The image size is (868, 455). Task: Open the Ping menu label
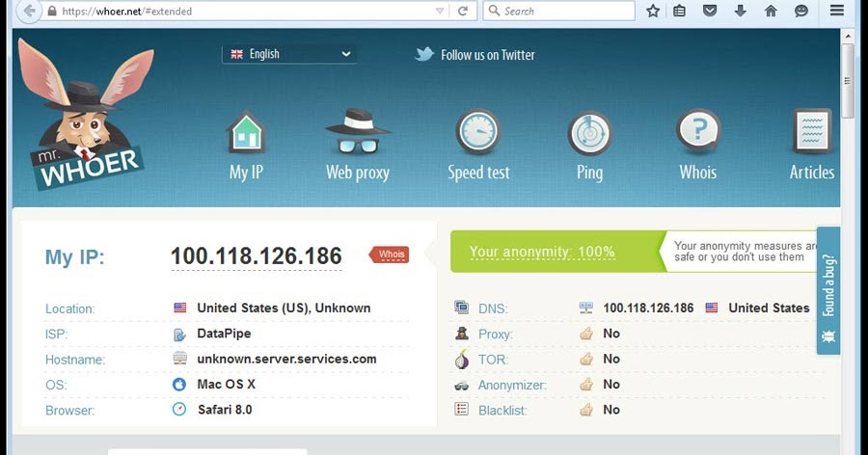589,173
